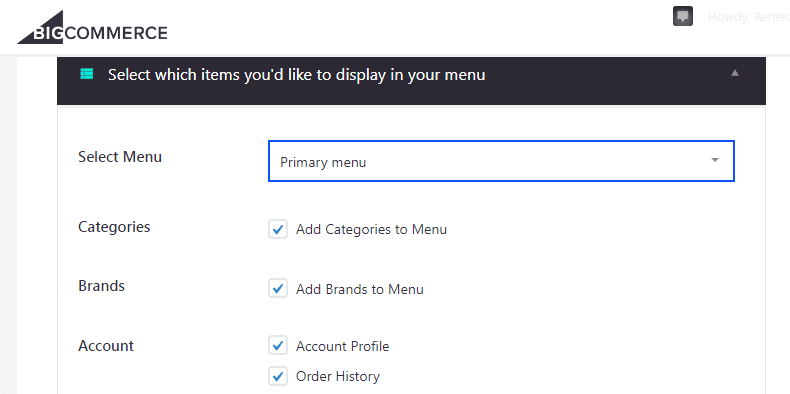Click the Account row label
The width and height of the screenshot is (790, 394).
pos(106,346)
